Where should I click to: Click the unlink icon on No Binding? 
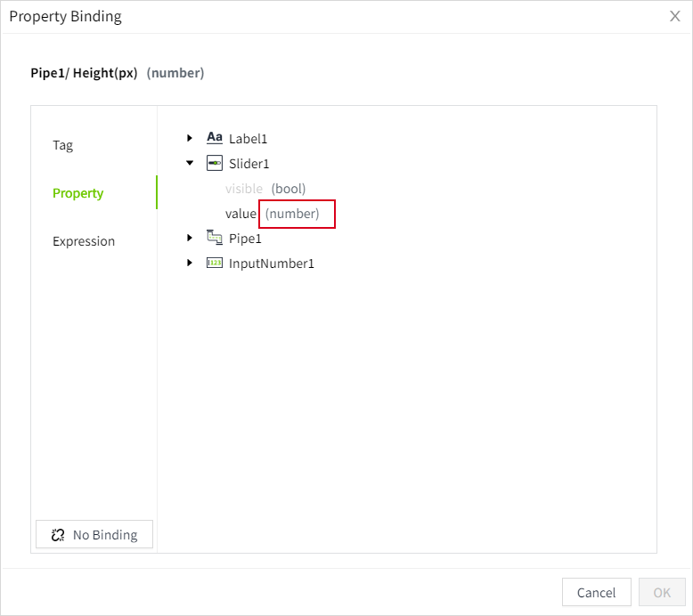tap(59, 535)
